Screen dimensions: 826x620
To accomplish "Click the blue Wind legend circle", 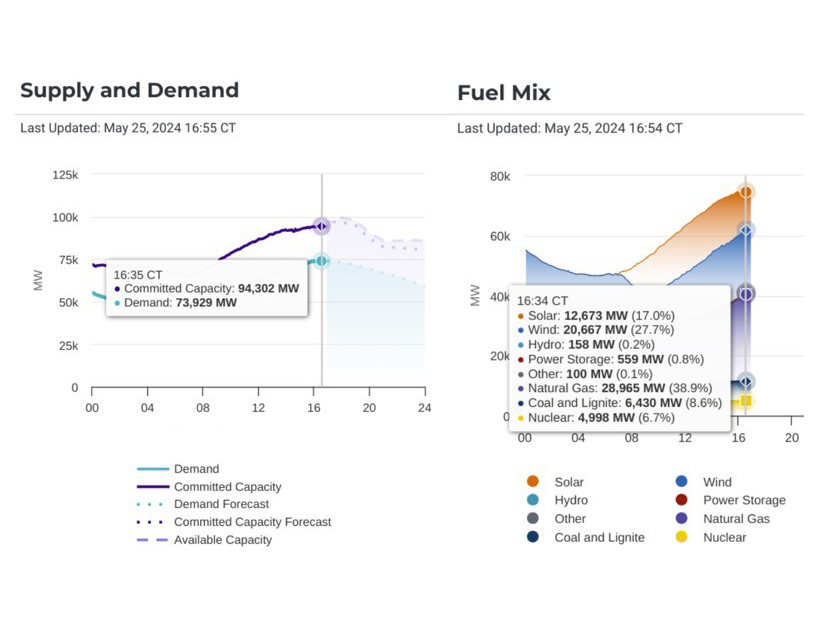I will [681, 482].
